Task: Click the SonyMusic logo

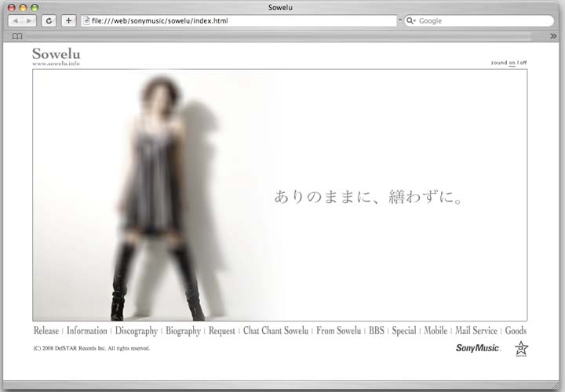Action: pos(477,348)
